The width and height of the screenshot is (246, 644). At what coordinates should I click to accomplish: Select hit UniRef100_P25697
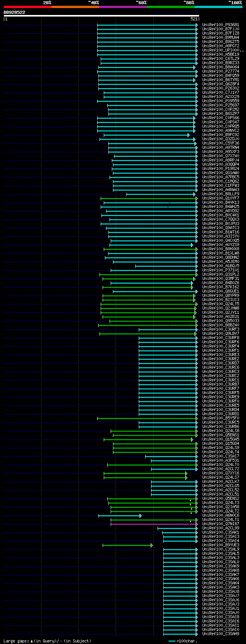coord(221,105)
